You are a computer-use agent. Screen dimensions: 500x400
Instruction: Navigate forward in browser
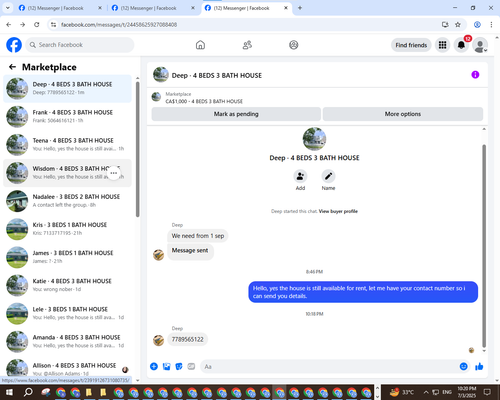22,25
